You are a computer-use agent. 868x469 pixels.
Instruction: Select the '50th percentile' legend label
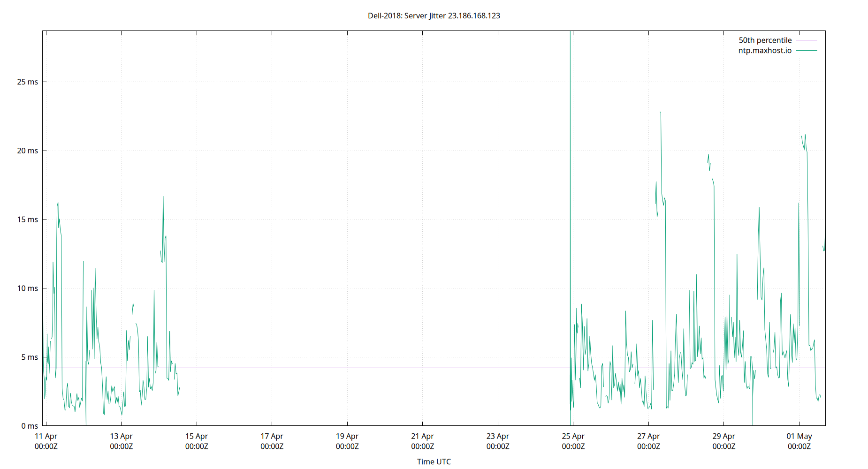[765, 40]
